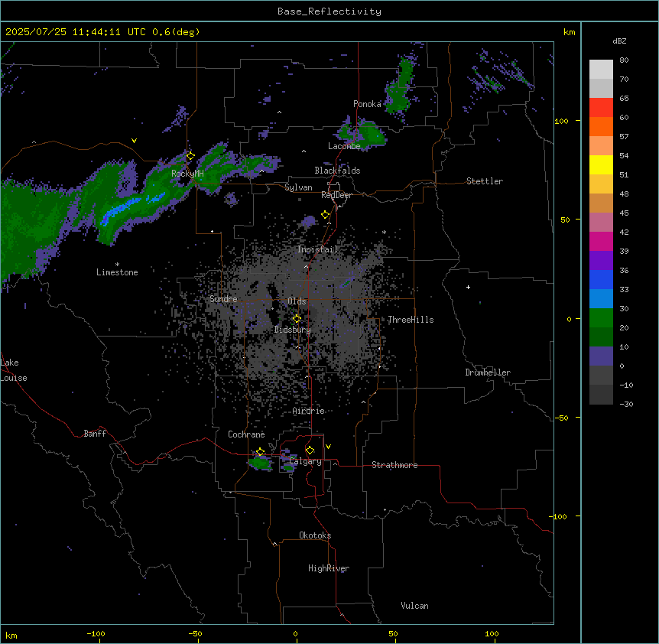Click the yellow diamond marker between Olds and Didsbury

tap(297, 319)
